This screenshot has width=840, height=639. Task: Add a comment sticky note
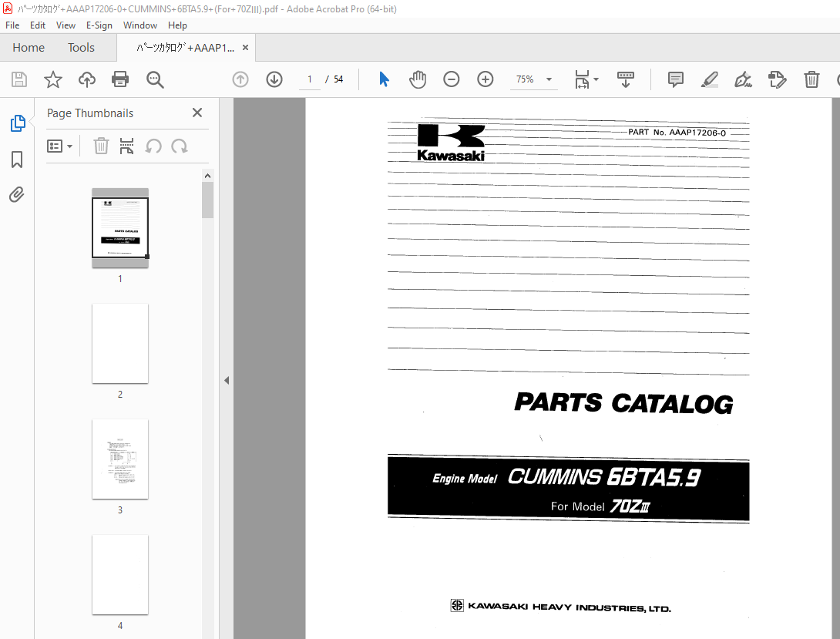point(676,80)
